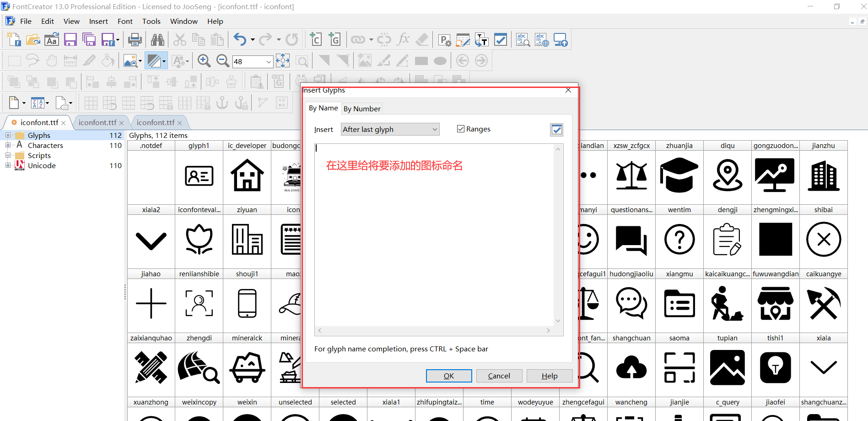
Task: Click the Validate font checkmark icon
Action: [x=501, y=40]
